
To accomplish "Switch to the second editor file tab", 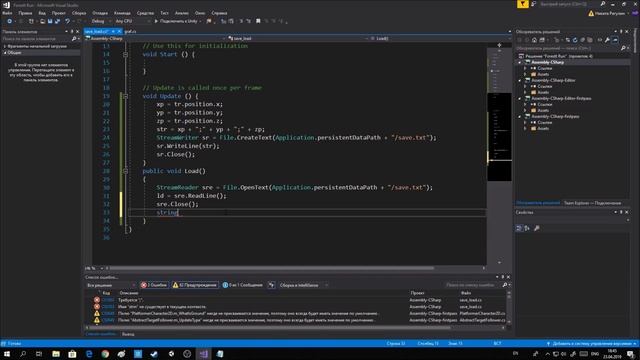I will coord(130,31).
